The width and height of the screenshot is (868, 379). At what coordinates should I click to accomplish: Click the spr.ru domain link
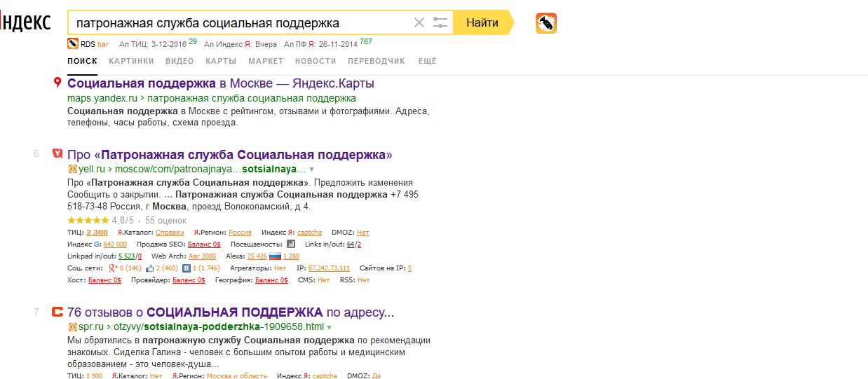[90, 326]
